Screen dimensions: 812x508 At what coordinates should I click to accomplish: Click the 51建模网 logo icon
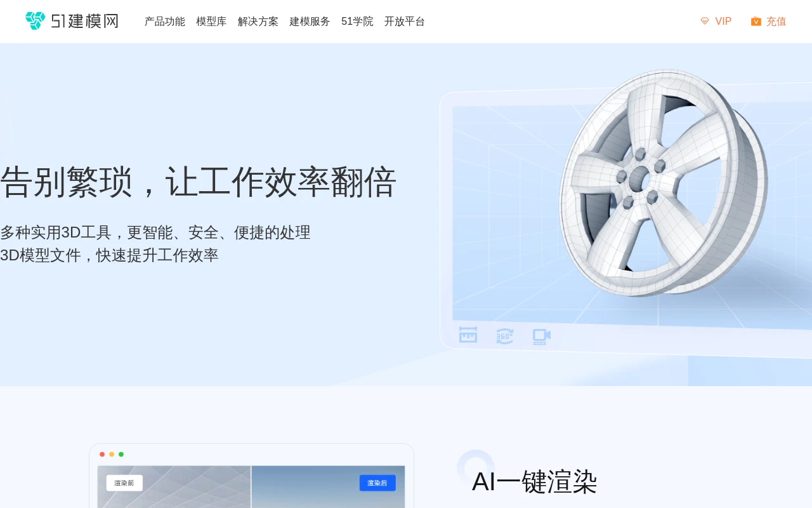36,20
